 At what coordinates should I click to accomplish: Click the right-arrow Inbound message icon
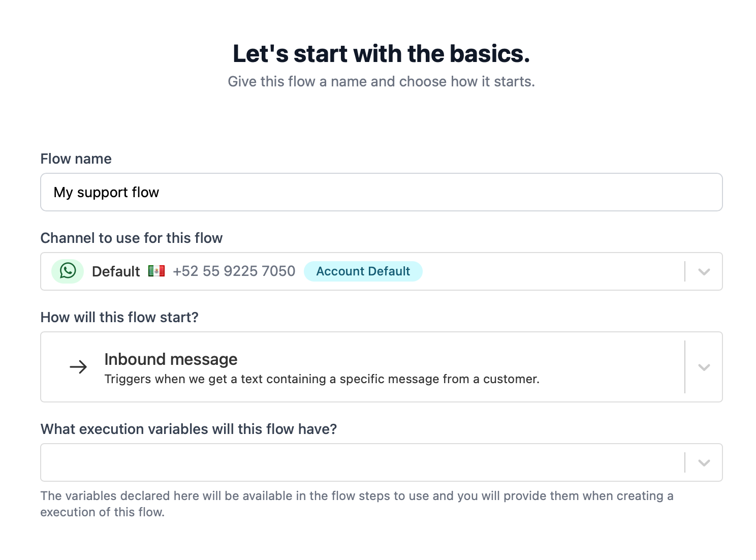[x=78, y=367]
